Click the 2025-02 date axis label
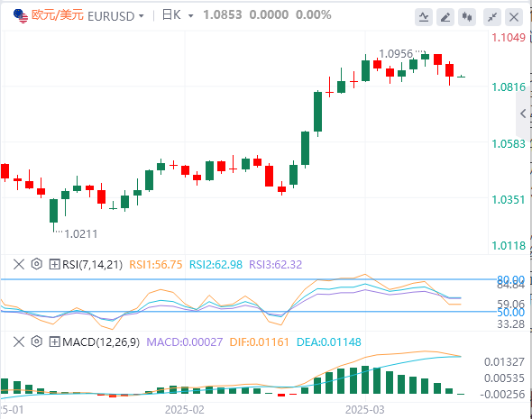Image resolution: width=532 pixels, height=419 pixels. pos(185,410)
